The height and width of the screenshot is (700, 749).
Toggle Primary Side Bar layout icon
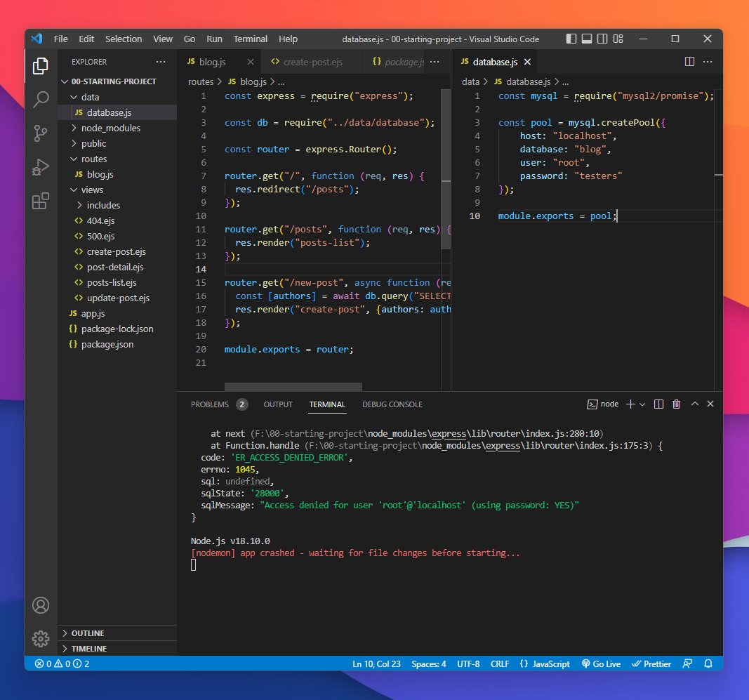571,39
